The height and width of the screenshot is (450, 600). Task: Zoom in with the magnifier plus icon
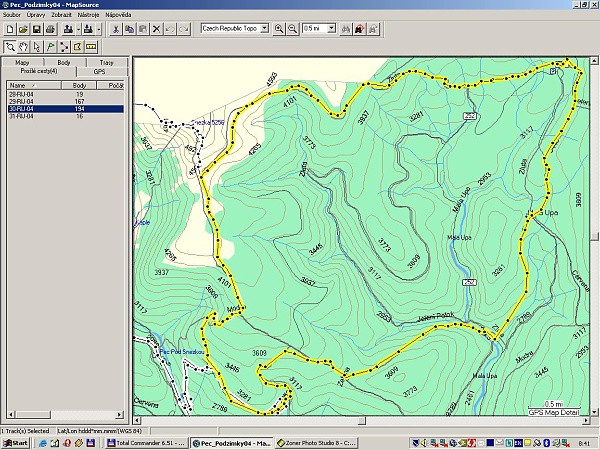point(279,29)
